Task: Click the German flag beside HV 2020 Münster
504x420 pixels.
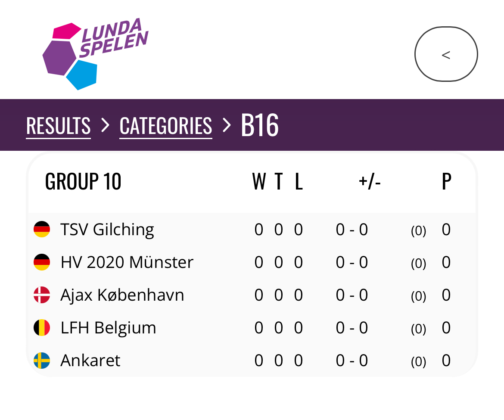Action: (x=42, y=262)
